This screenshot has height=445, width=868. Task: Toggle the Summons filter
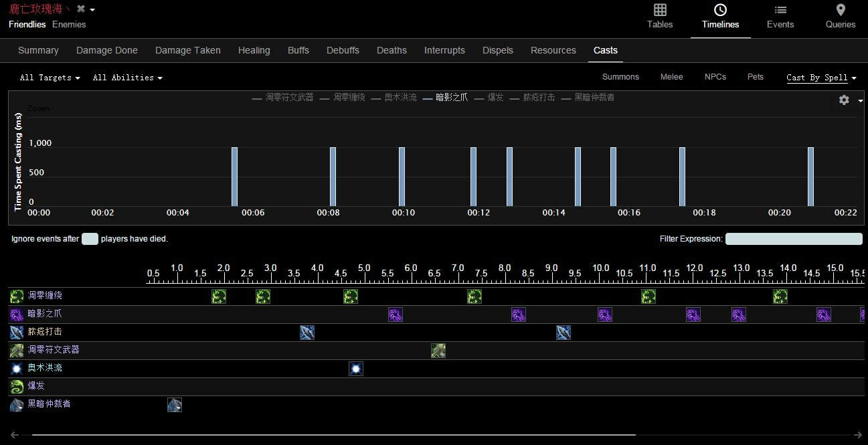click(620, 77)
